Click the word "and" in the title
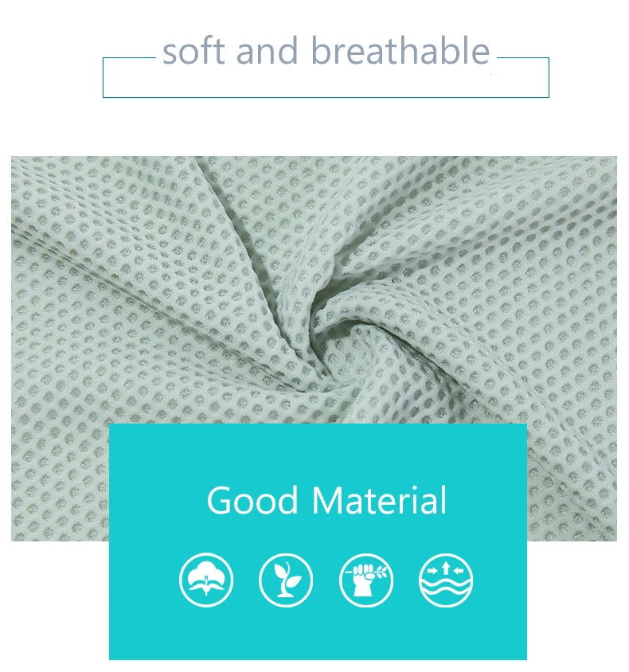 tap(267, 51)
